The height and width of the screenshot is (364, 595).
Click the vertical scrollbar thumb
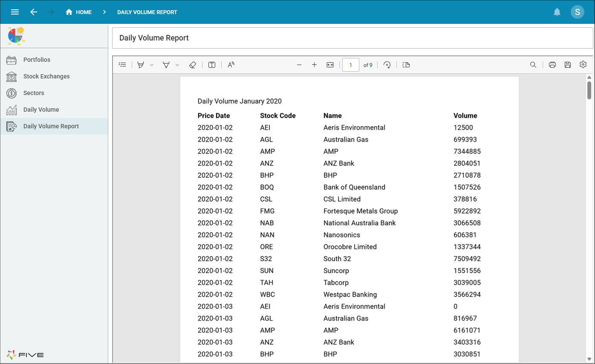point(589,90)
